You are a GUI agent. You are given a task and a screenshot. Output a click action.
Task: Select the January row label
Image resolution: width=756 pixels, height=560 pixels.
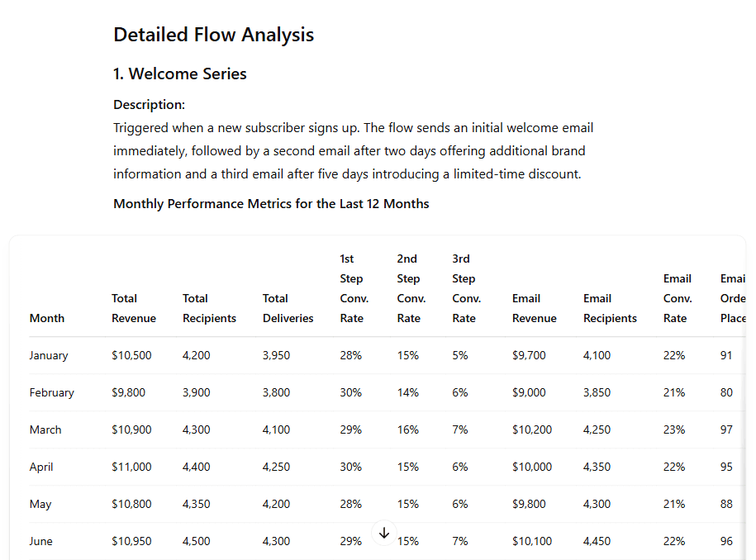point(49,355)
